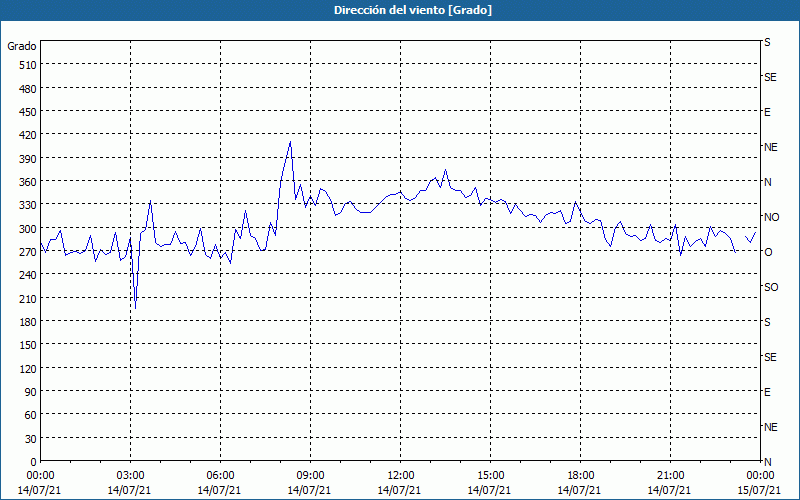Viewport: 800px width, 500px height.
Task: Click the 15/07/21 date label
Action: point(759,490)
